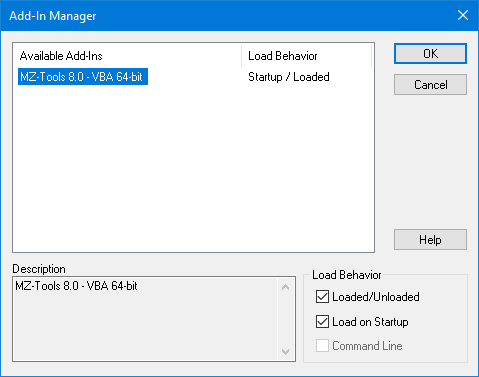Click the Available Add-Ins column header
The height and width of the screenshot is (377, 479).
[127, 56]
